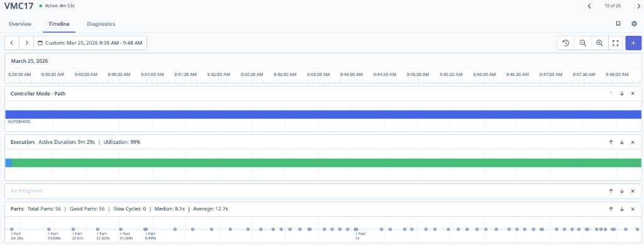The image size is (644, 245).
Task: Click the 9:43:00 AM time label
Action: click(x=285, y=75)
